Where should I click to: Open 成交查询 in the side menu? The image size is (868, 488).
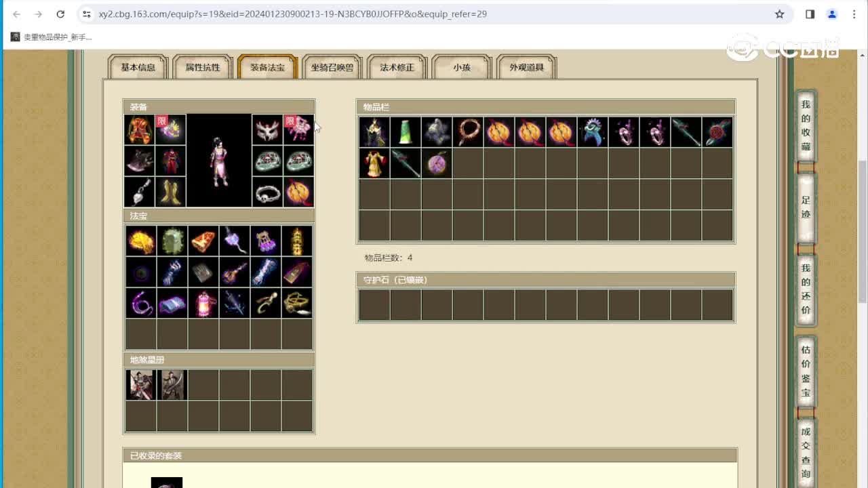806,453
